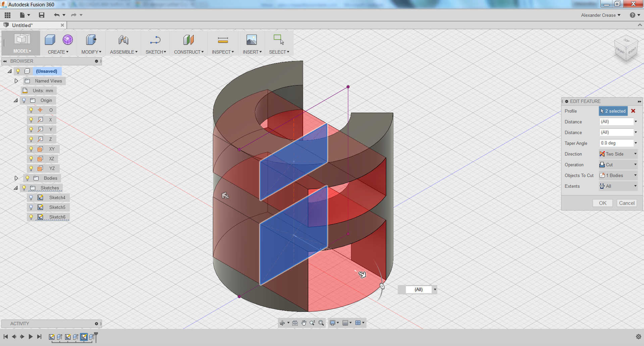Click the Insert image icon
The height and width of the screenshot is (346, 644).
pyautogui.click(x=252, y=40)
